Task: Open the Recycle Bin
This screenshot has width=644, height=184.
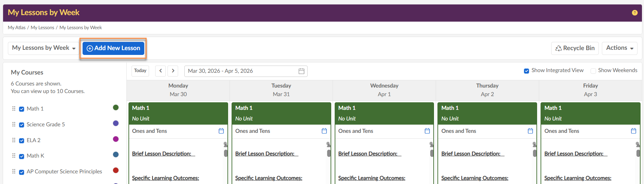Action: point(575,48)
